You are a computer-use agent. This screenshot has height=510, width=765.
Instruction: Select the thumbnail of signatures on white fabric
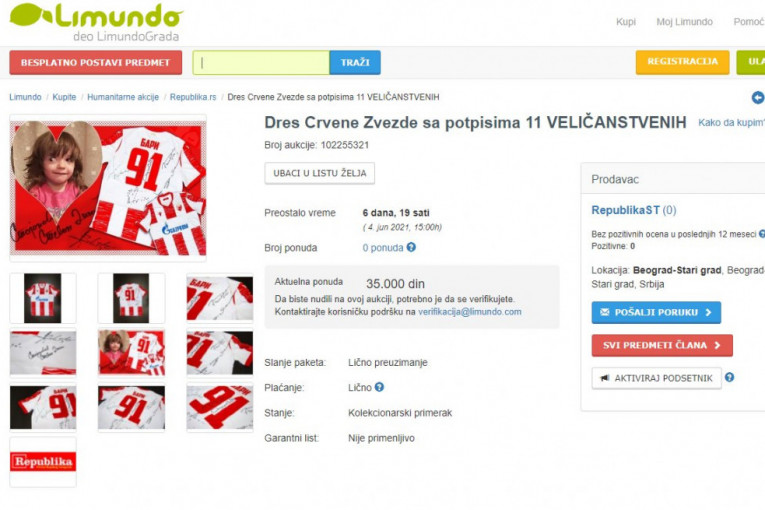(x=43, y=352)
